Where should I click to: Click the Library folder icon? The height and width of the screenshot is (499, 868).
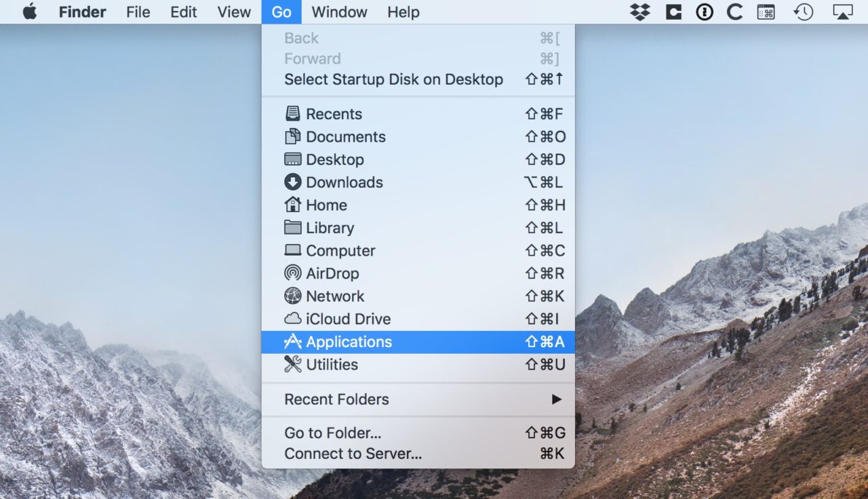pyautogui.click(x=293, y=227)
